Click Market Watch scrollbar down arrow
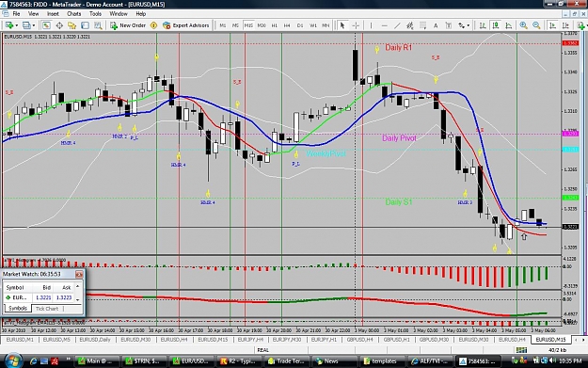This screenshot has height=368, width=588. [78, 299]
